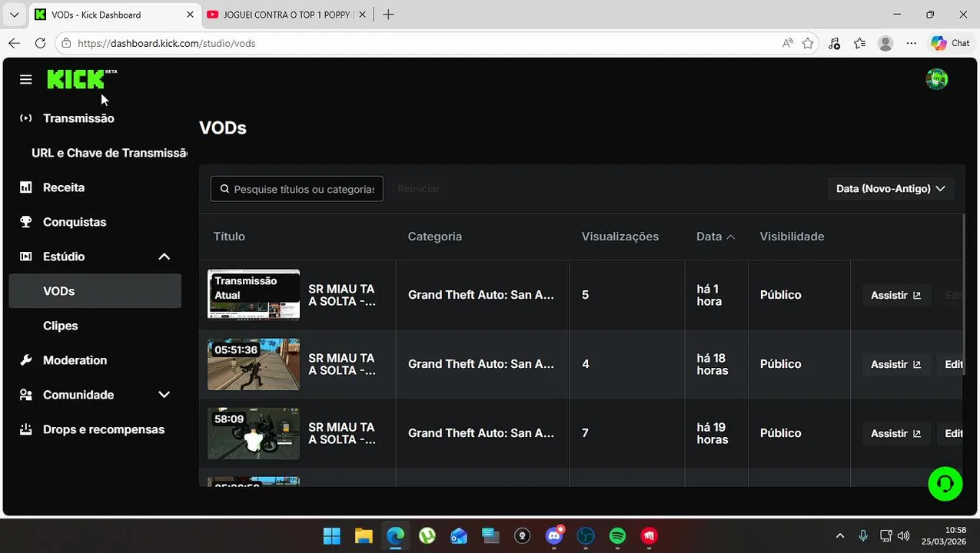Click the Visualizações column header
This screenshot has height=553, width=980.
tap(620, 237)
